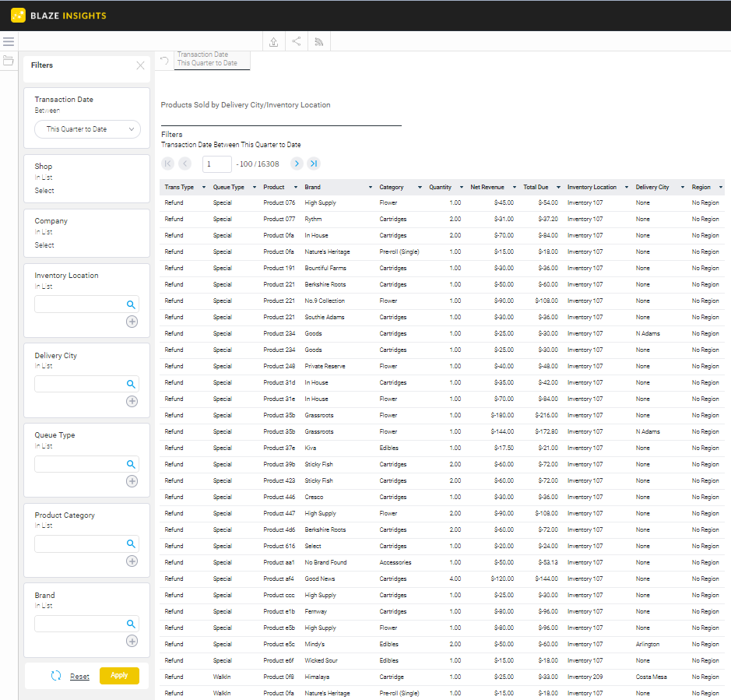This screenshot has height=700, width=731.
Task: Open Region column dropdown arrow
Action: (x=721, y=187)
